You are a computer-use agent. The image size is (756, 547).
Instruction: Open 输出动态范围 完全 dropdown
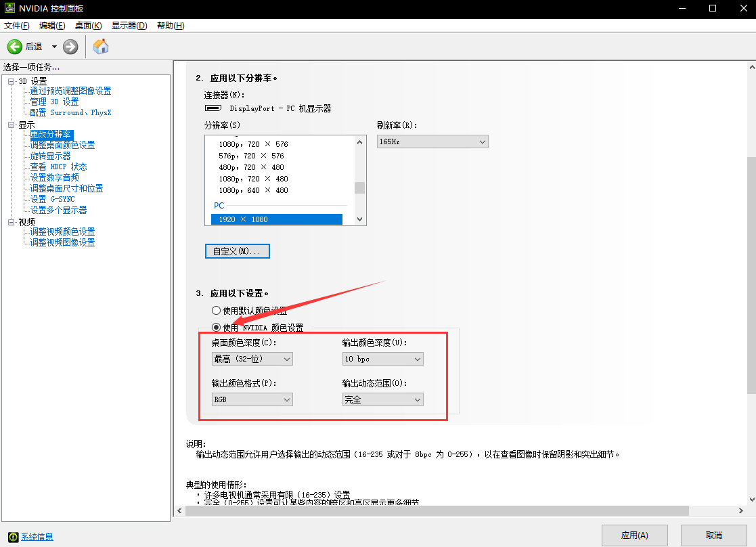(x=383, y=399)
